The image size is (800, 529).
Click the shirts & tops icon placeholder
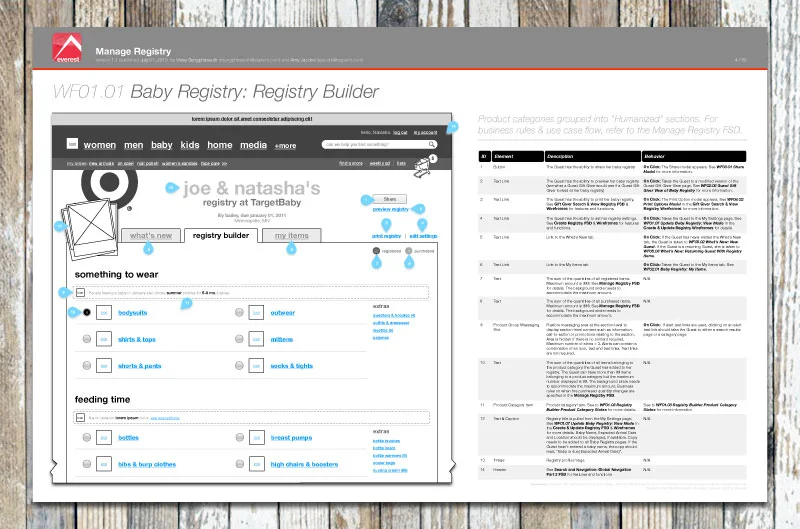pos(104,339)
